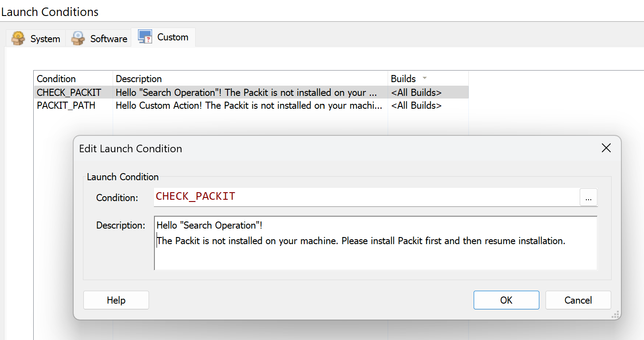Click the Custom tab monitor icon

145,37
